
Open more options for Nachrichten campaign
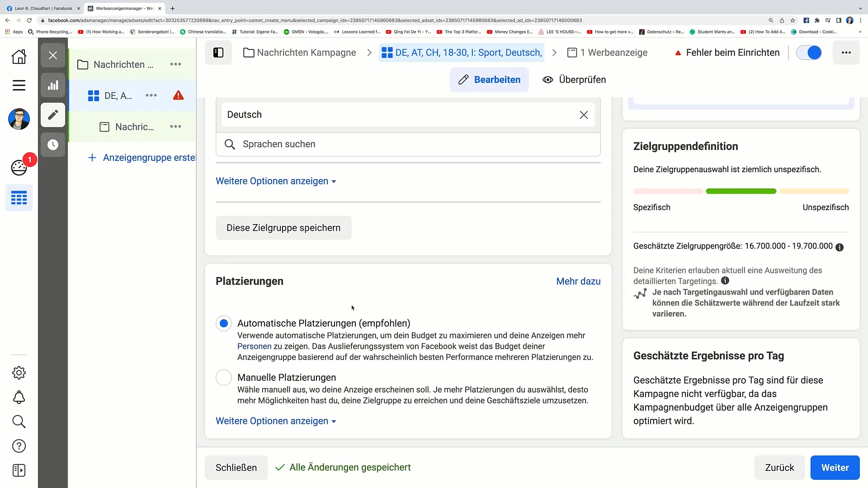(175, 64)
